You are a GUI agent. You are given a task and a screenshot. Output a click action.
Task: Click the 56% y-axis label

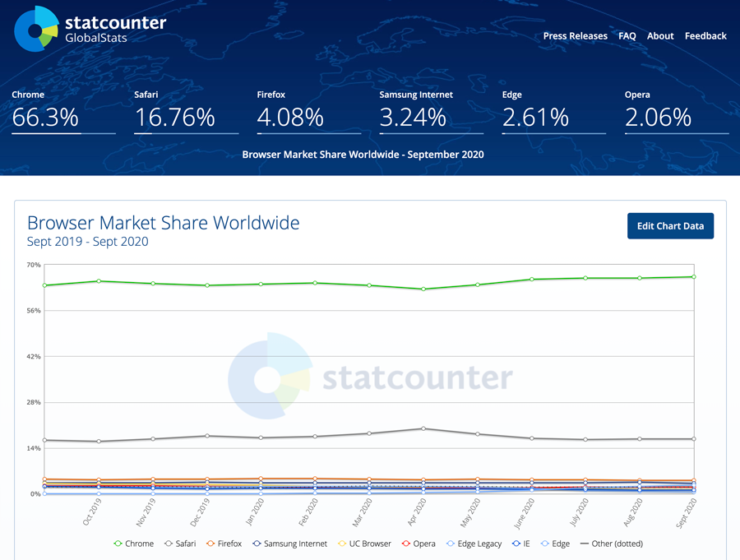(34, 311)
